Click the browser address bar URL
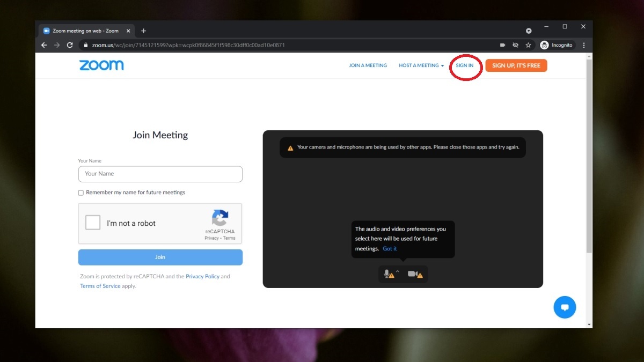 pyautogui.click(x=188, y=45)
